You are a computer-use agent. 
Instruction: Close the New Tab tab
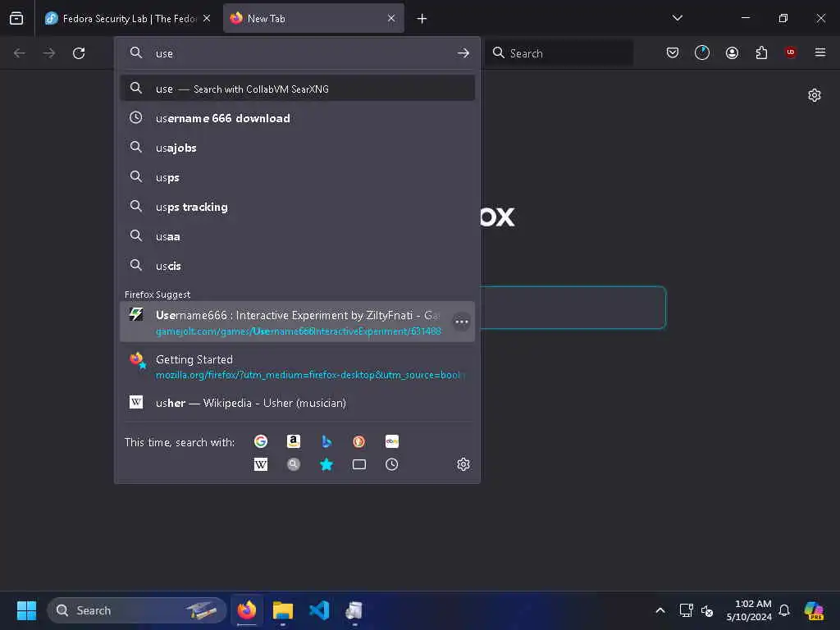(391, 18)
